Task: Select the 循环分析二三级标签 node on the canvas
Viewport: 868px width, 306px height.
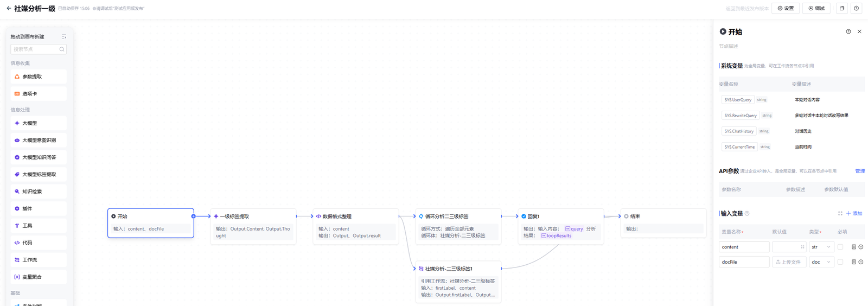Action: pos(458,216)
